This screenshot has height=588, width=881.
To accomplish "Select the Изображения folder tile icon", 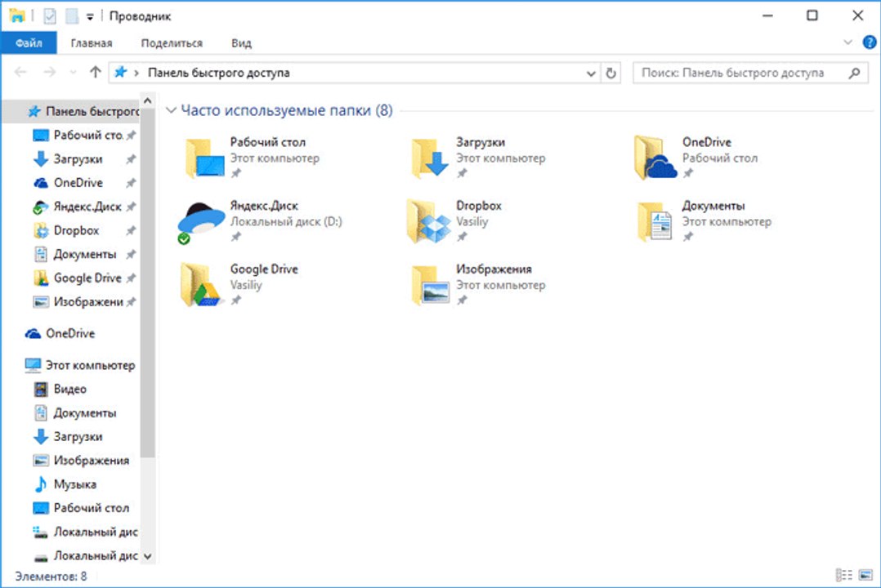I will [x=430, y=285].
